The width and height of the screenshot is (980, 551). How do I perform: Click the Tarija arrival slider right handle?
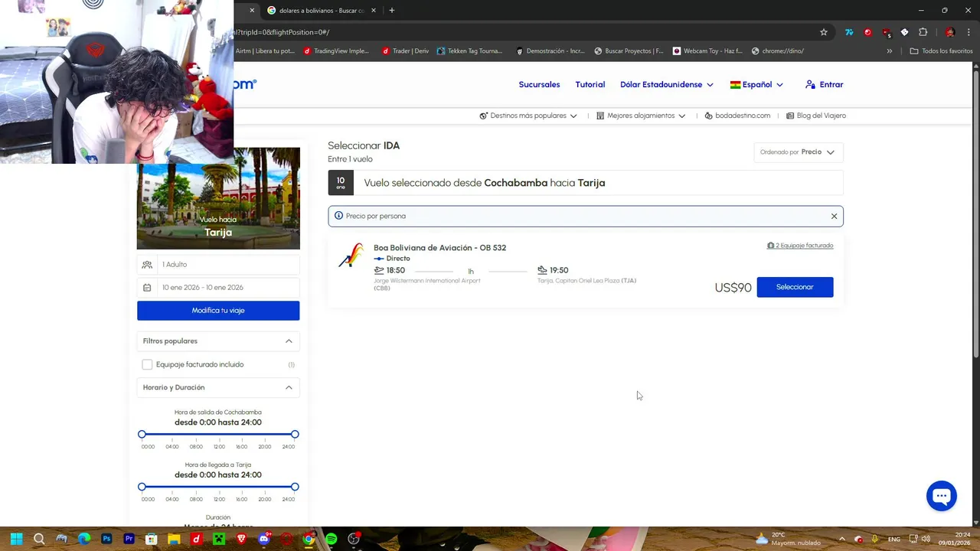pyautogui.click(x=295, y=487)
